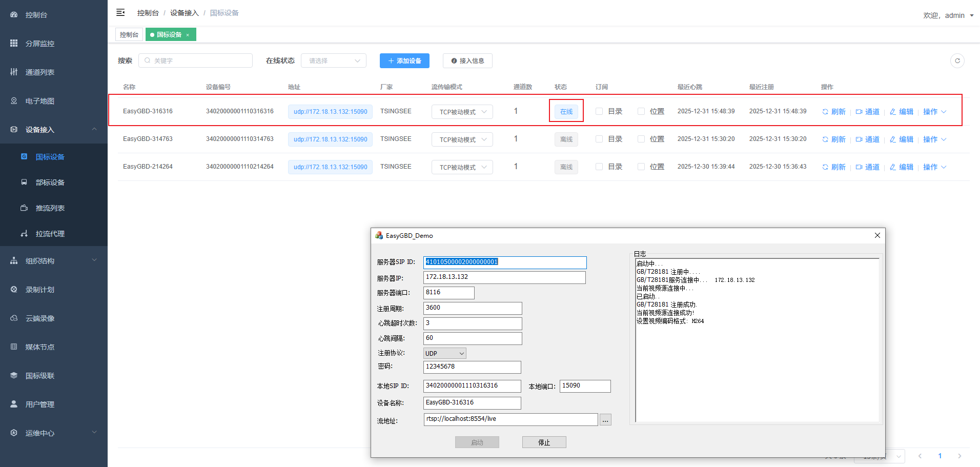Close the EasyGBD_Demo window
Viewport: 980px width, 467px height.
[877, 235]
